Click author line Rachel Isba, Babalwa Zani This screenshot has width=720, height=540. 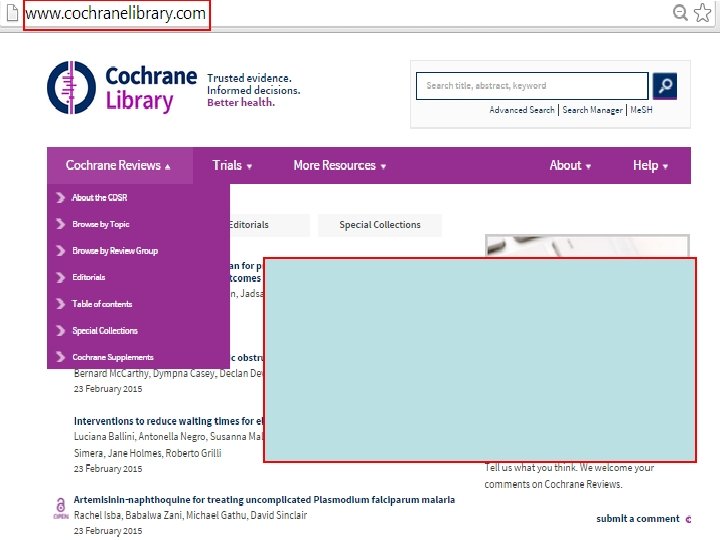coord(190,515)
